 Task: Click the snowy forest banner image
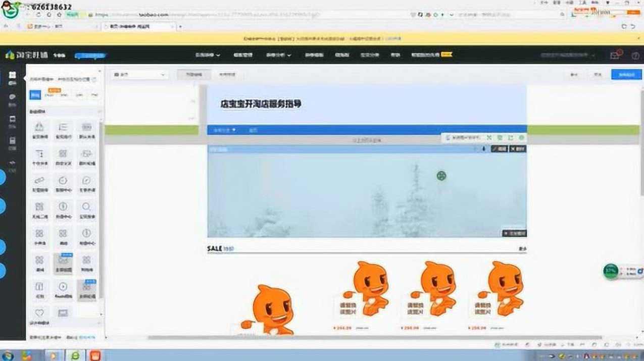tap(367, 195)
